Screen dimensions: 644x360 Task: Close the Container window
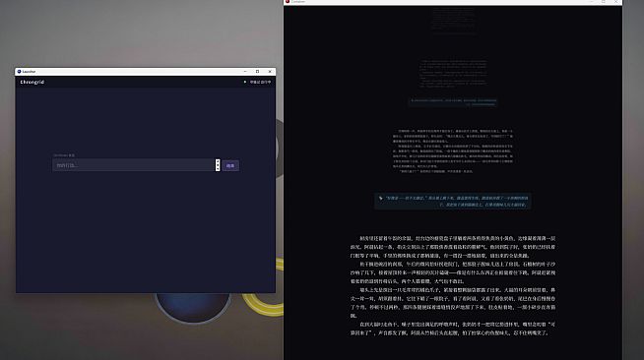[x=615, y=2]
